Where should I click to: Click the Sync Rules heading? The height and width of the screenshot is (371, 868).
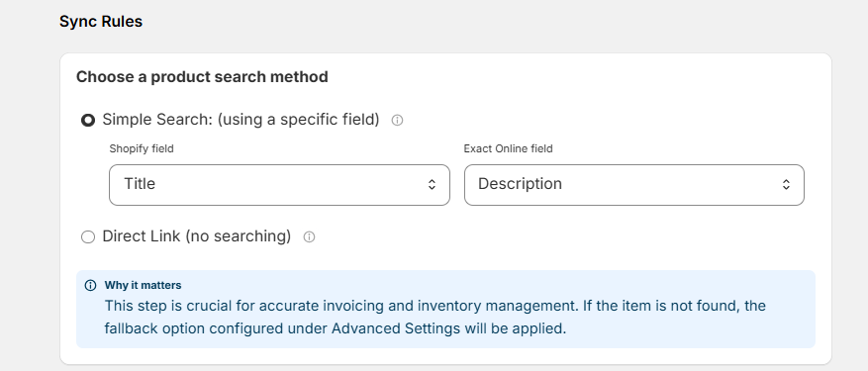[101, 22]
